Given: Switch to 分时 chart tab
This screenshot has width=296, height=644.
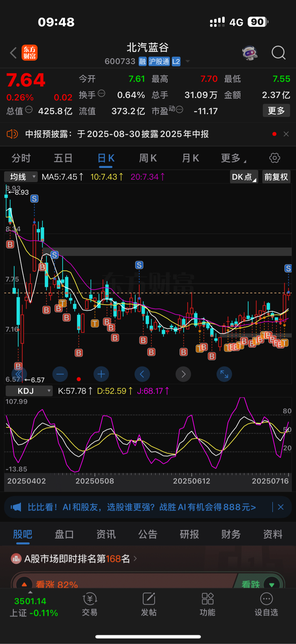Looking at the screenshot, I should 21,158.
